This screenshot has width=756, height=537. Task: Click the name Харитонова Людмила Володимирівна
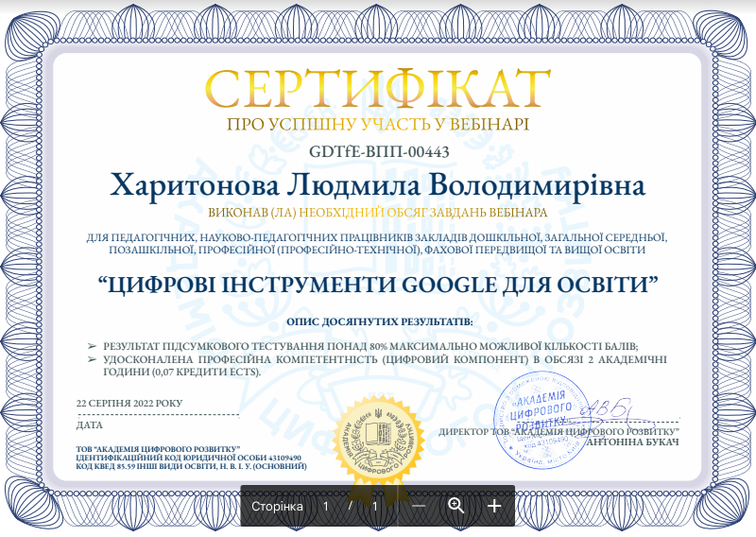point(377,185)
